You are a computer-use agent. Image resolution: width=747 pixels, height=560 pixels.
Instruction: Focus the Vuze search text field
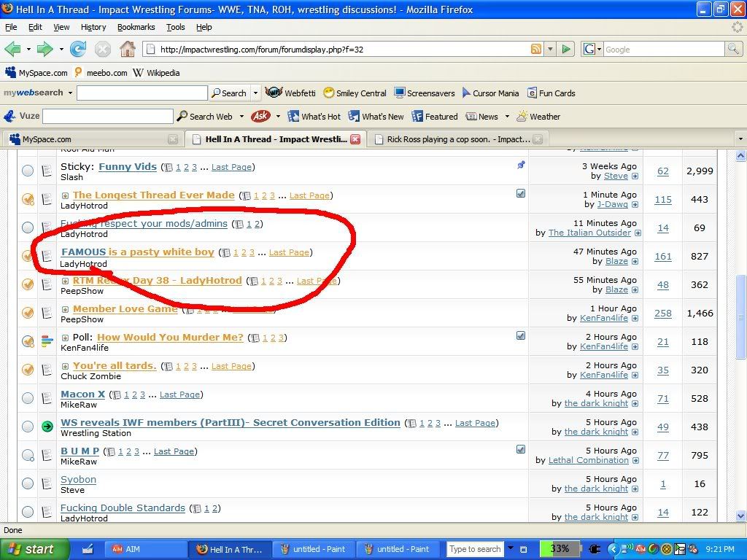coord(108,116)
